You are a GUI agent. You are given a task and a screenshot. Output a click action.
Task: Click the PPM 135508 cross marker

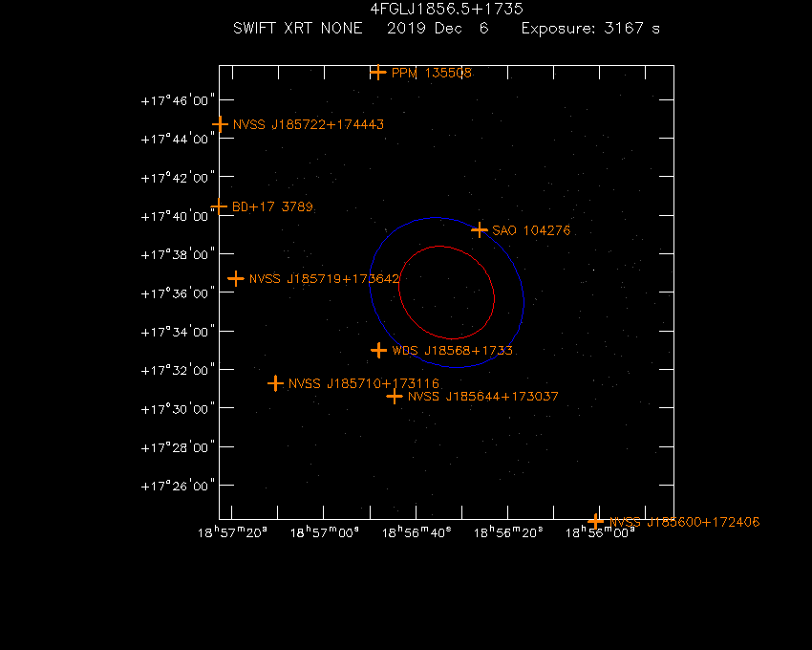tap(378, 72)
